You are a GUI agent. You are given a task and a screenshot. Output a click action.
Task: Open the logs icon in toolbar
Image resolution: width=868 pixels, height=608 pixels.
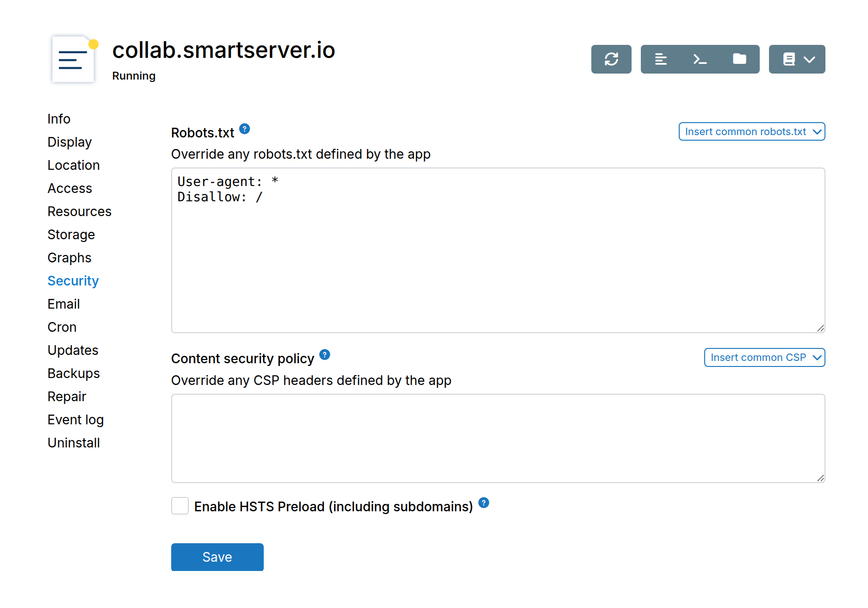(661, 59)
